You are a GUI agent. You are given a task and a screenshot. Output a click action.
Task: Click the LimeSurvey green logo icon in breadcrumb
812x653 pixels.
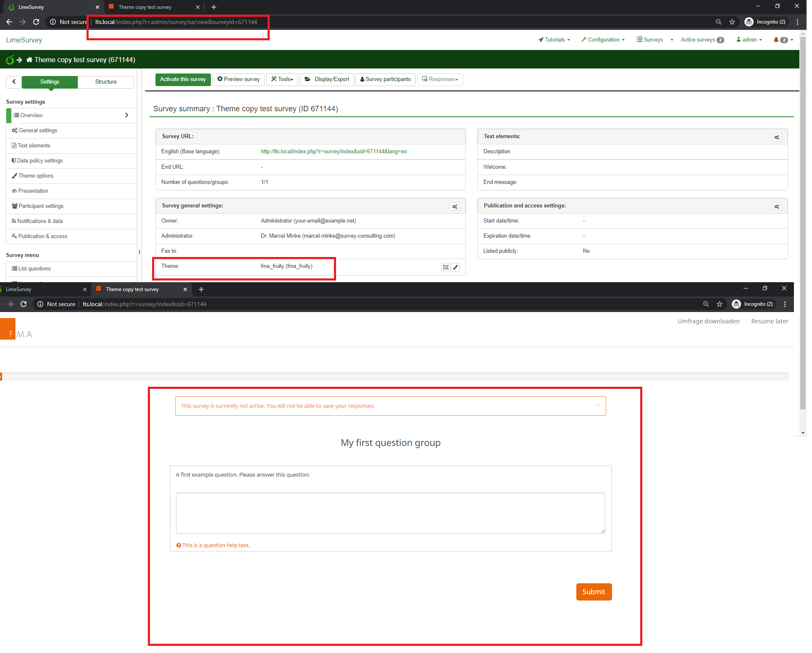point(10,60)
